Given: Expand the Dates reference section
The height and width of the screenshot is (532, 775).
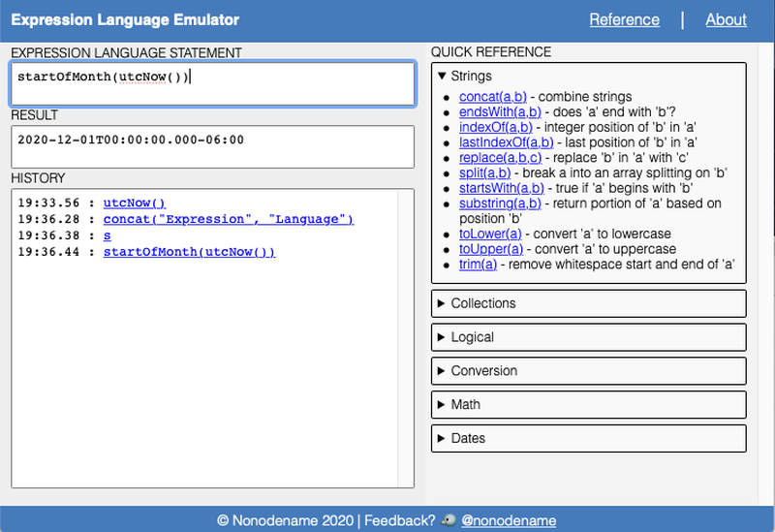Looking at the screenshot, I should [x=589, y=438].
